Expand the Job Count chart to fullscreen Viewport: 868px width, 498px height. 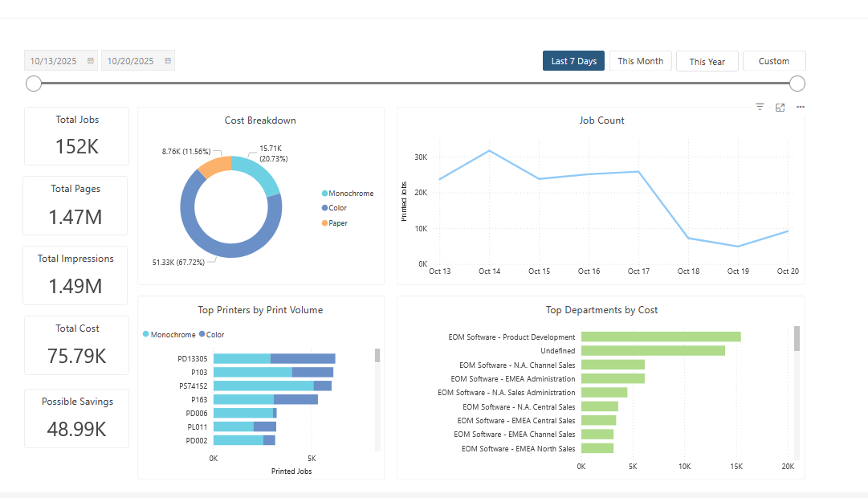click(x=780, y=106)
